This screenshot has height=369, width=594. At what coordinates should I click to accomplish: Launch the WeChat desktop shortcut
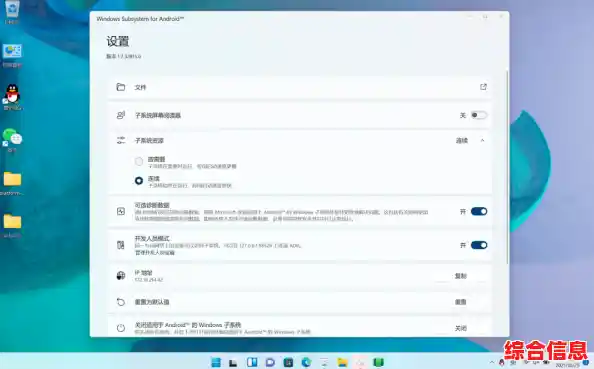coord(12,139)
